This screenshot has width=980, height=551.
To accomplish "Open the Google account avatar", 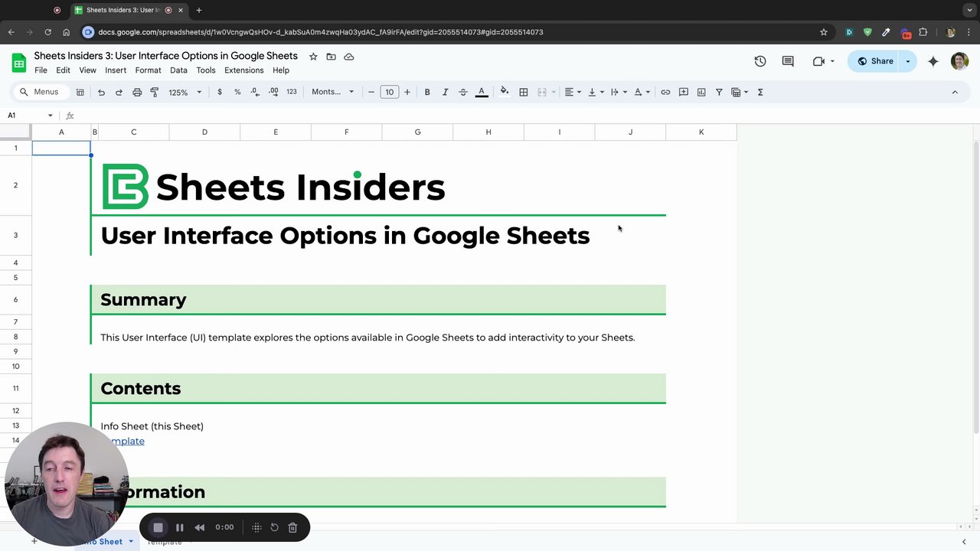I will 960,61.
